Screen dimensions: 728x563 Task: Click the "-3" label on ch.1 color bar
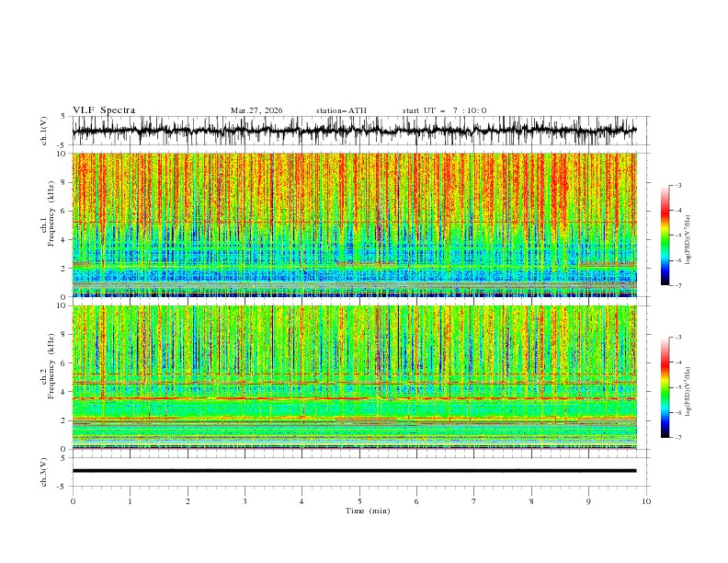[677, 185]
